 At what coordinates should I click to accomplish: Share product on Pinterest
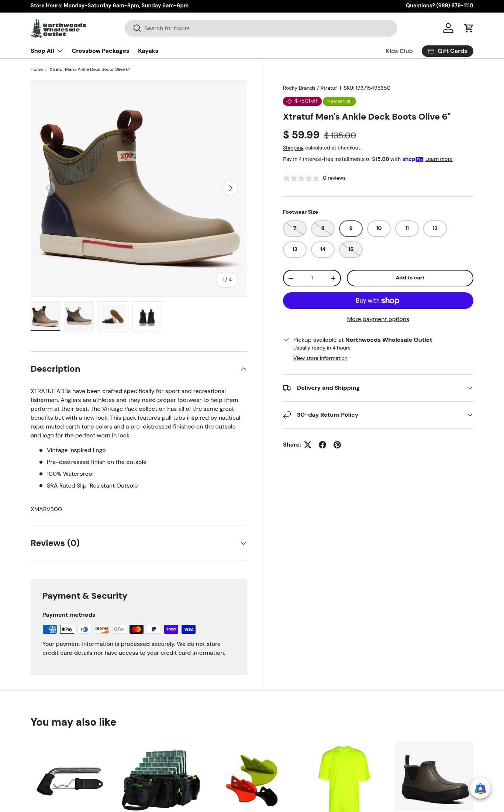tap(337, 445)
